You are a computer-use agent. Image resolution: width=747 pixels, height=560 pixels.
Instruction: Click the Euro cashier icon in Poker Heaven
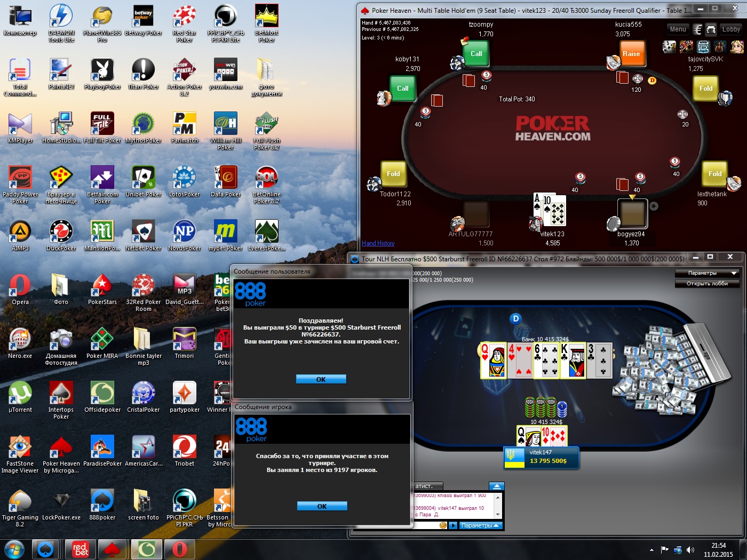tap(697, 29)
